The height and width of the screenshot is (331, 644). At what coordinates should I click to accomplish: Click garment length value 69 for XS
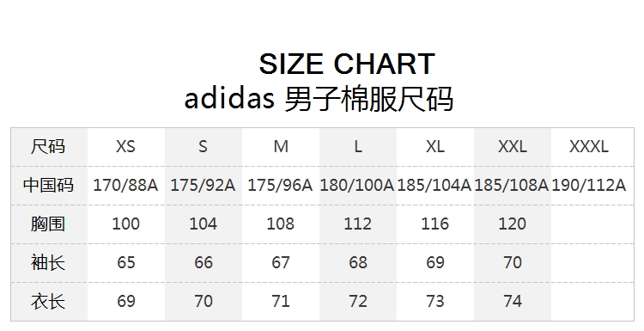tap(125, 301)
